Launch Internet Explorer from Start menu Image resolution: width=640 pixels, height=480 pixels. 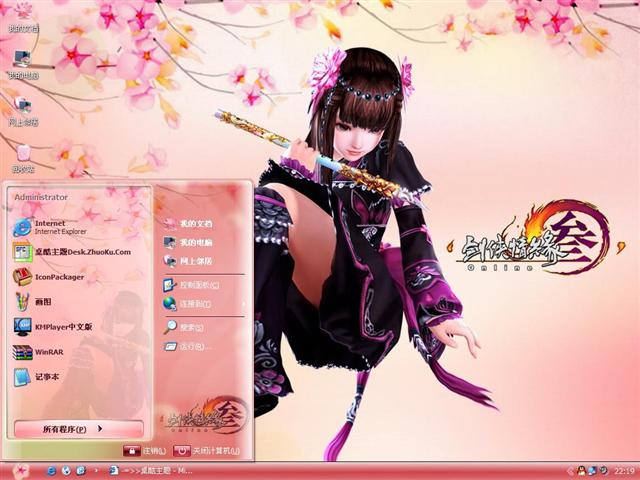pos(50,227)
